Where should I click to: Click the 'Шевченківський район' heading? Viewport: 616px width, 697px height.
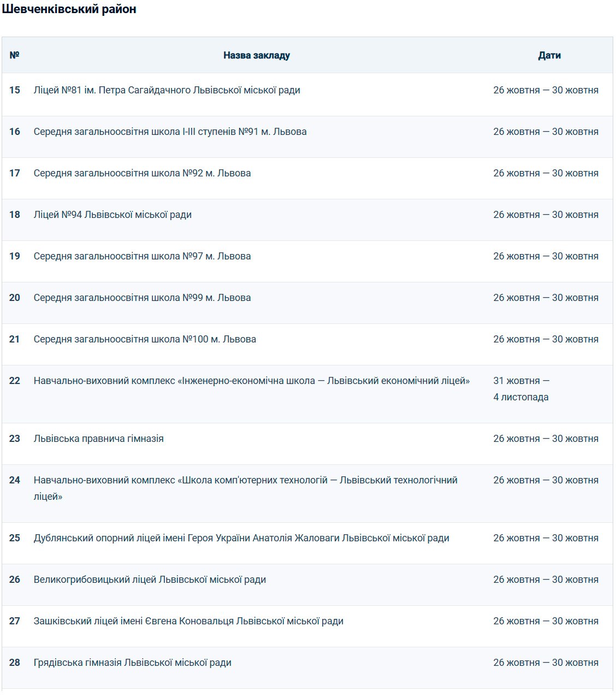click(x=69, y=9)
